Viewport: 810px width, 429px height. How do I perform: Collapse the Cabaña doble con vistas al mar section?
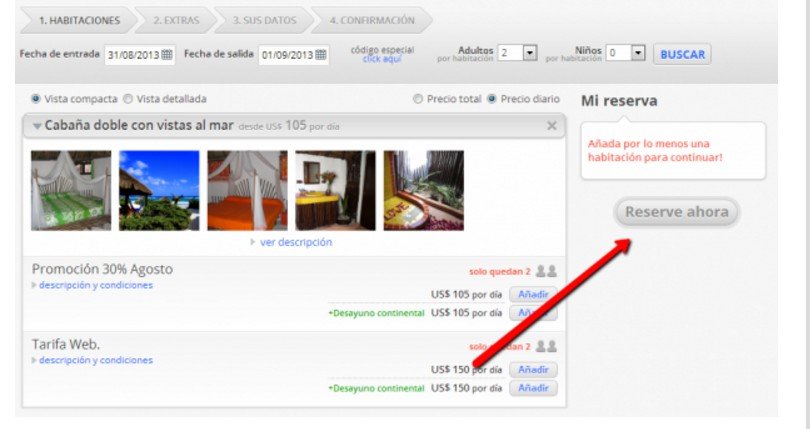pyautogui.click(x=37, y=126)
